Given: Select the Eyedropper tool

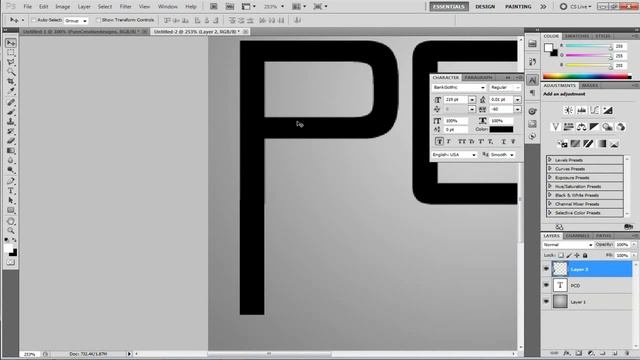Looking at the screenshot, I should click(x=11, y=91).
